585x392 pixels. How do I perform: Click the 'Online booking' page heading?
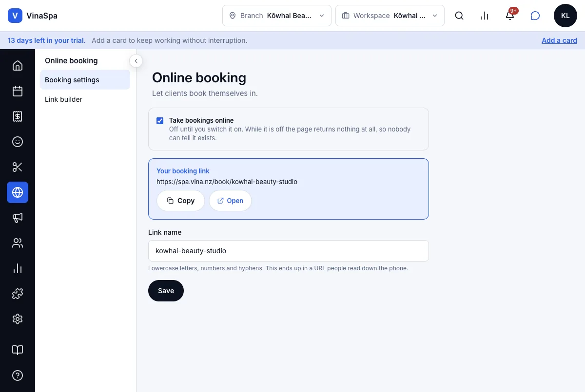(x=199, y=77)
